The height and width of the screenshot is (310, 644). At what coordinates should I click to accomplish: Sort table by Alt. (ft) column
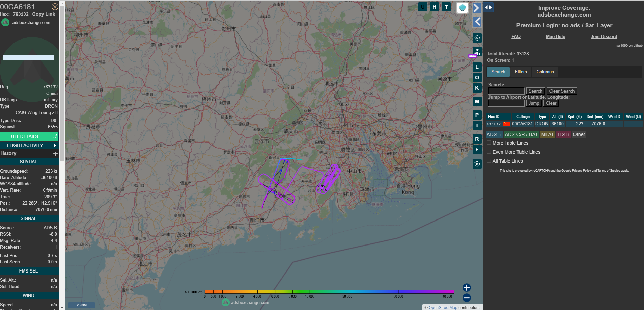(557, 117)
